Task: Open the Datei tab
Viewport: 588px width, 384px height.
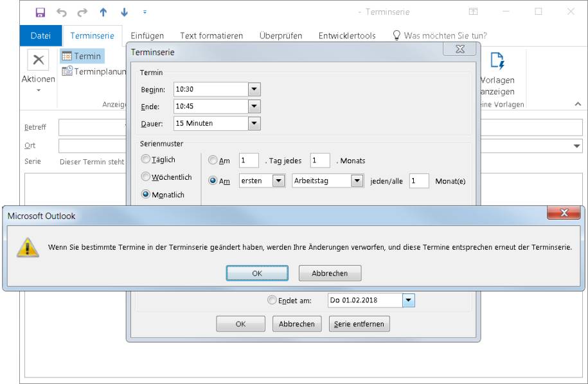Action: [x=40, y=36]
